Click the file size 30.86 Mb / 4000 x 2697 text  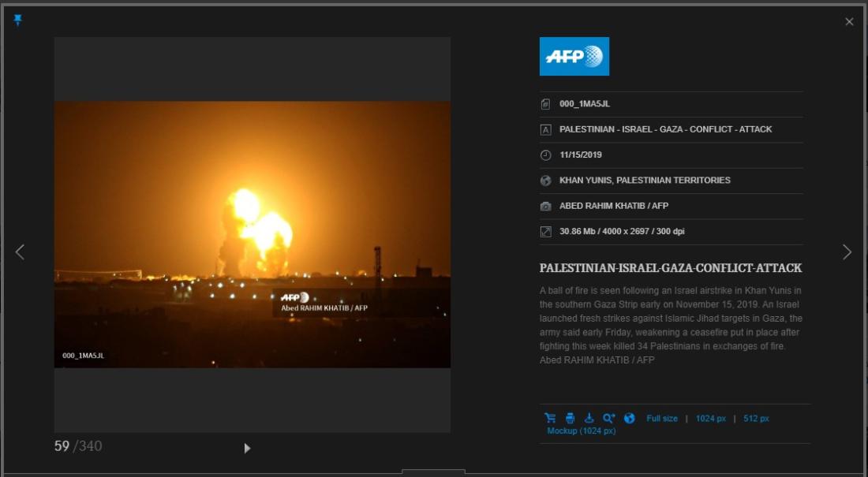[622, 231]
